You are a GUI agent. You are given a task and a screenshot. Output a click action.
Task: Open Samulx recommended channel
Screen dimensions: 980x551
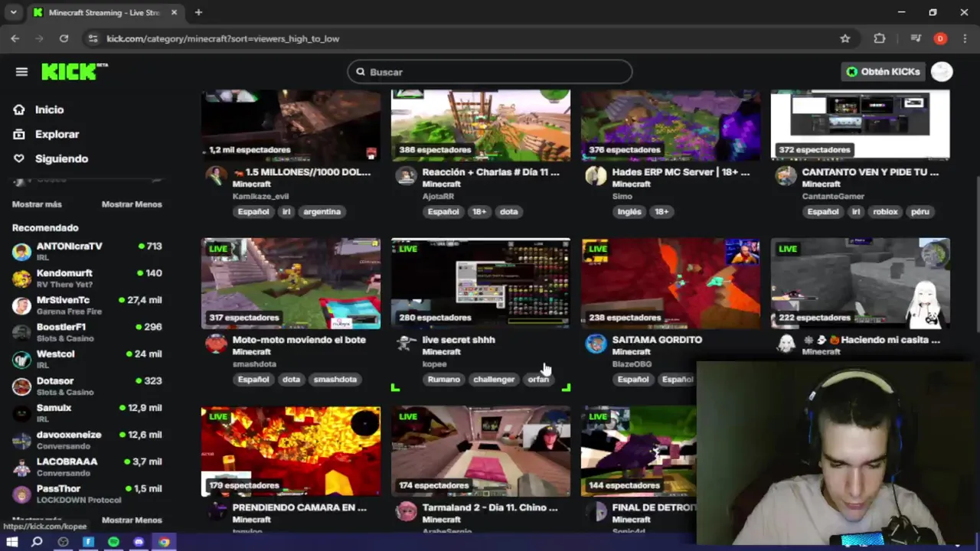point(87,413)
